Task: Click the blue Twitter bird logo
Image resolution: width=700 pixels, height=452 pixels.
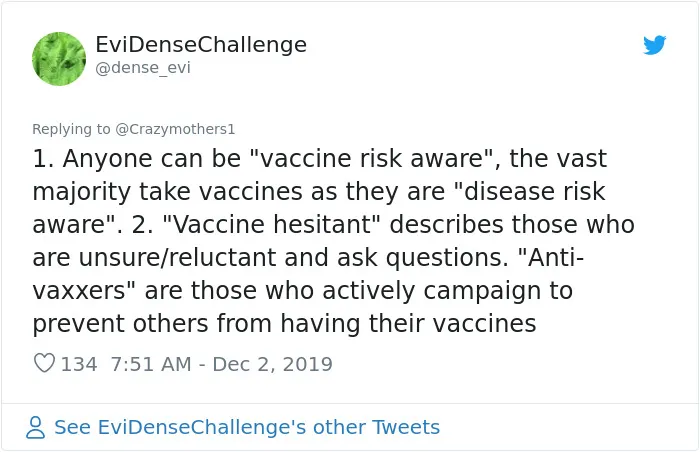Action: [x=654, y=45]
